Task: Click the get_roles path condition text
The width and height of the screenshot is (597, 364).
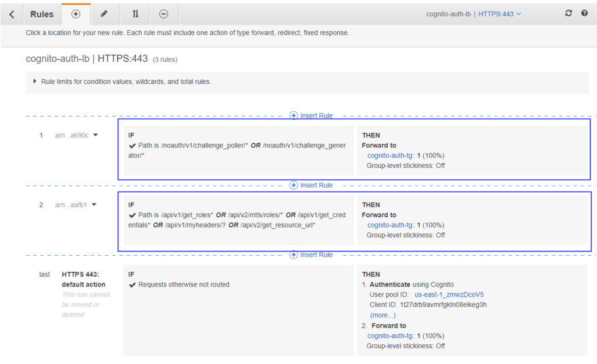Action: 187,215
